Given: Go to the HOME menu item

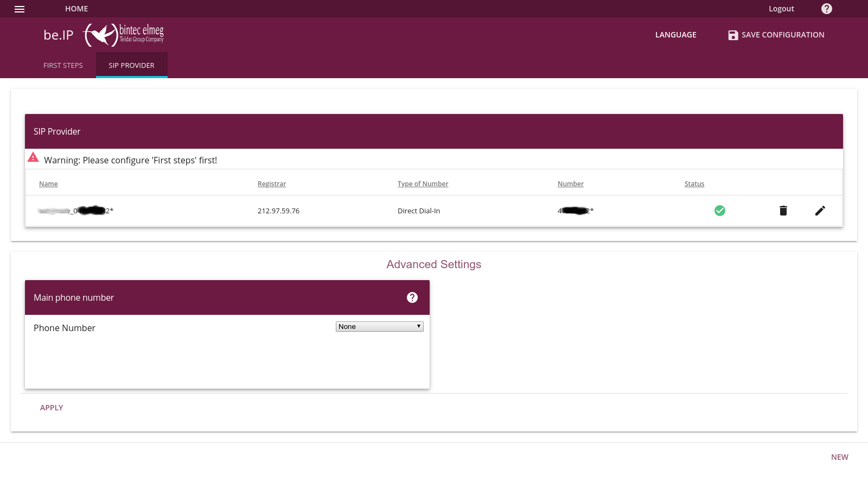Looking at the screenshot, I should coord(76,9).
